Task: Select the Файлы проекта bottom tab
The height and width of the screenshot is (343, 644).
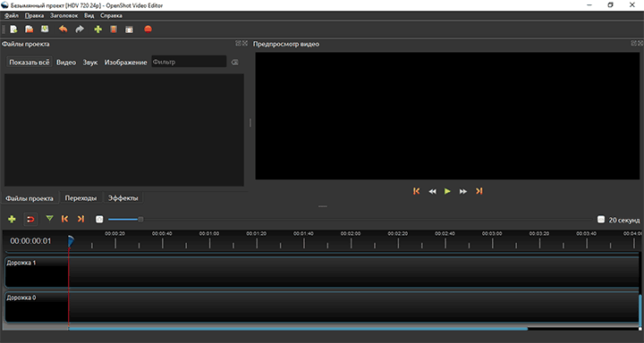Action: coord(30,198)
